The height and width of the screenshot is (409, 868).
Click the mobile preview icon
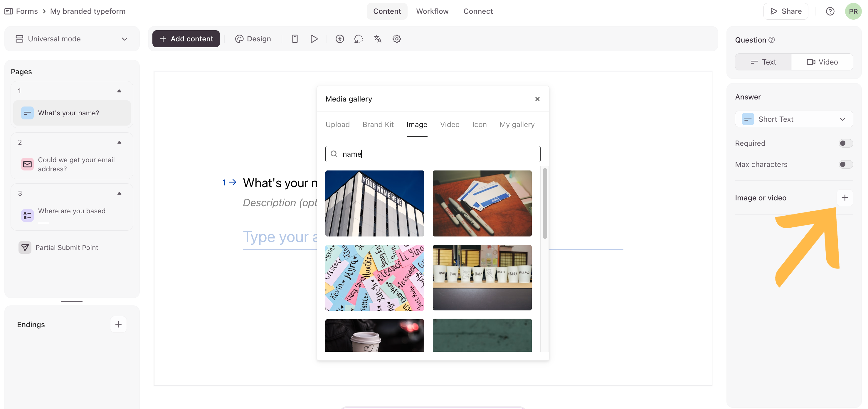295,39
